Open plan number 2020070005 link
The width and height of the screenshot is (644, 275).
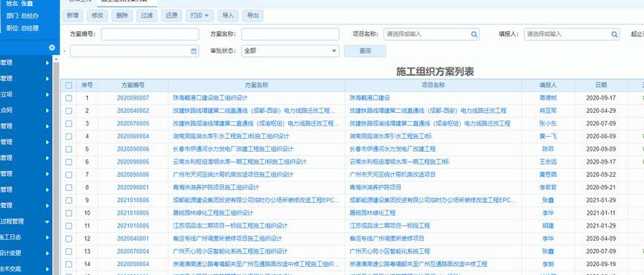click(133, 124)
